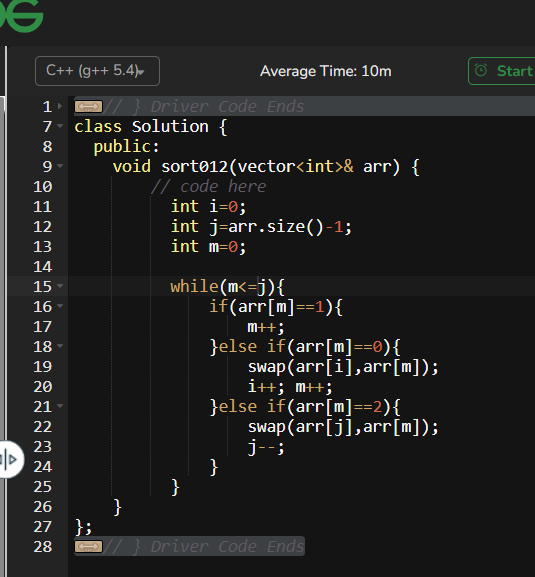Image resolution: width=535 pixels, height=577 pixels.
Task: Collapse class Solution at line 7 arrow
Action: 60,126
